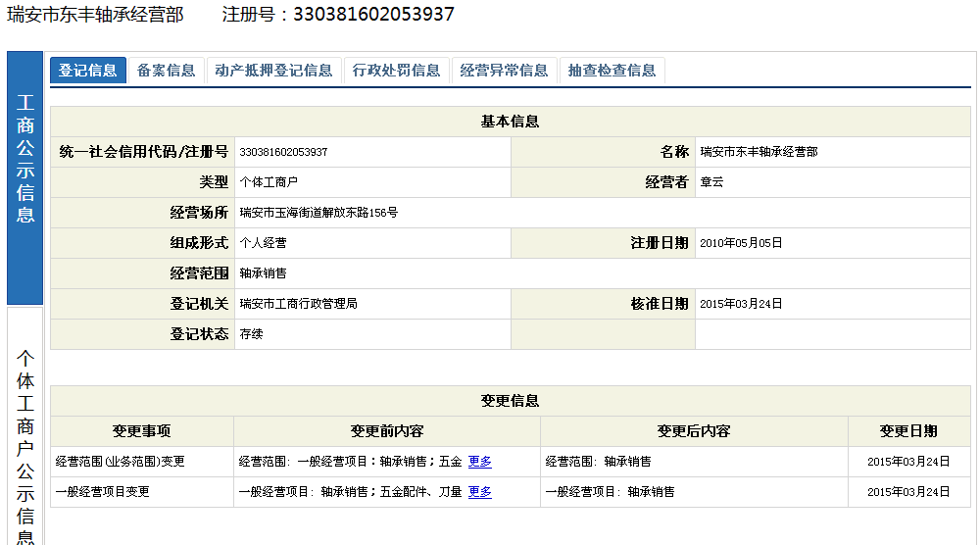The height and width of the screenshot is (545, 980).
Task: Click the 核准日期 value in 基本信息
Action: point(741,304)
